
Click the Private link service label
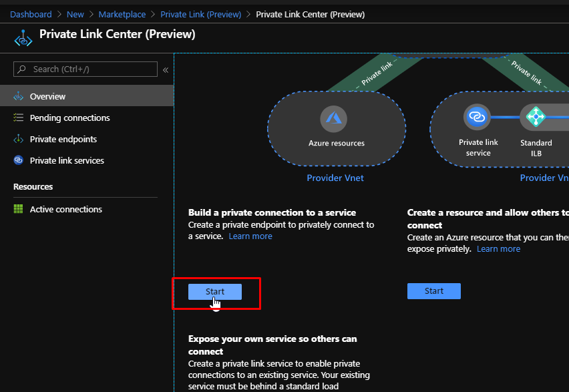[x=478, y=148]
